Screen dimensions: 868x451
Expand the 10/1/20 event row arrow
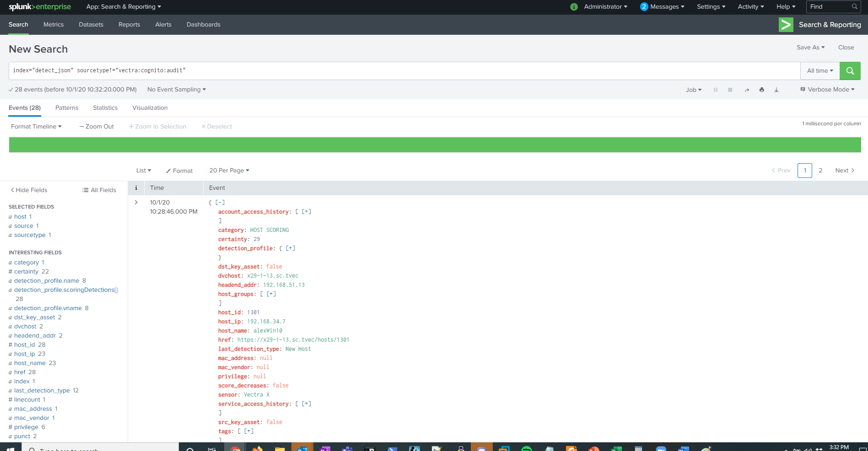(x=136, y=202)
